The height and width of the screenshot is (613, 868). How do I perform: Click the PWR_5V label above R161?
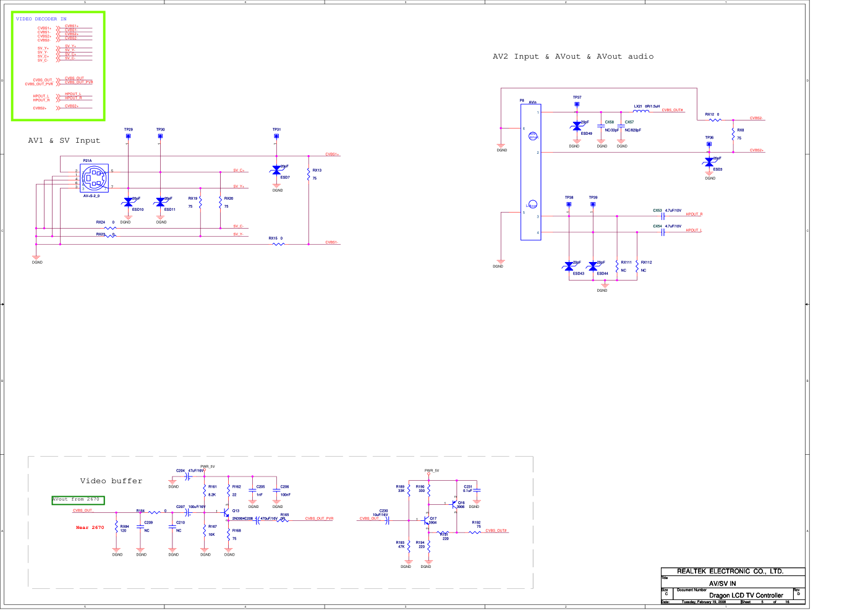coord(208,467)
